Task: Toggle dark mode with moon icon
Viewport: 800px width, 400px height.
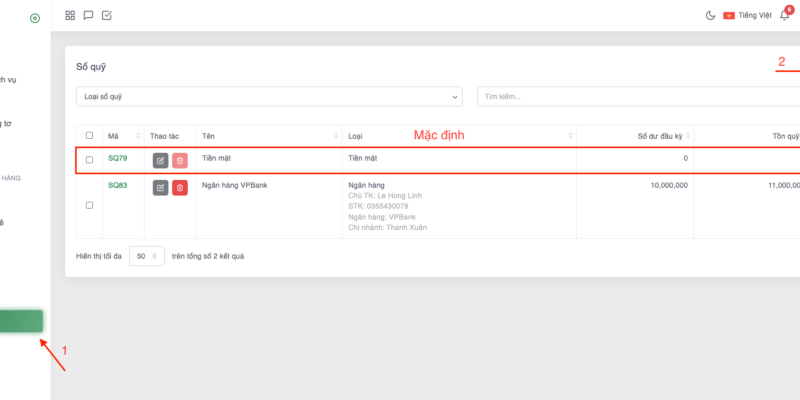Action: click(x=710, y=15)
